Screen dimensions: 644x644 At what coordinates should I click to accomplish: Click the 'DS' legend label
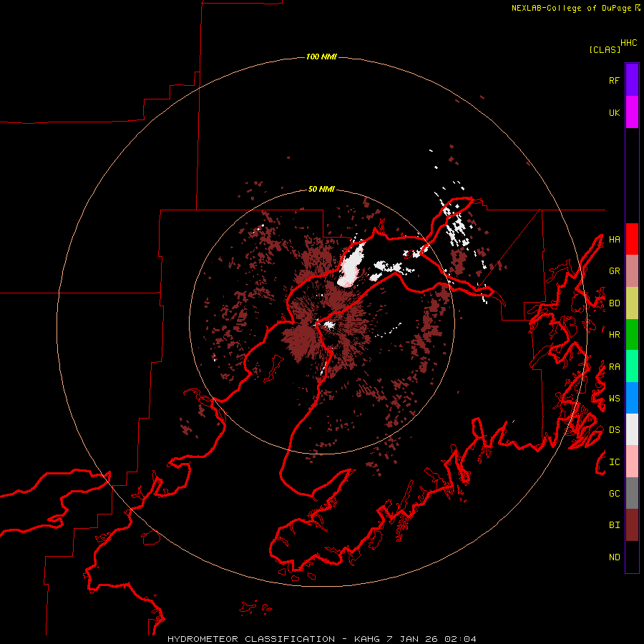point(614,430)
